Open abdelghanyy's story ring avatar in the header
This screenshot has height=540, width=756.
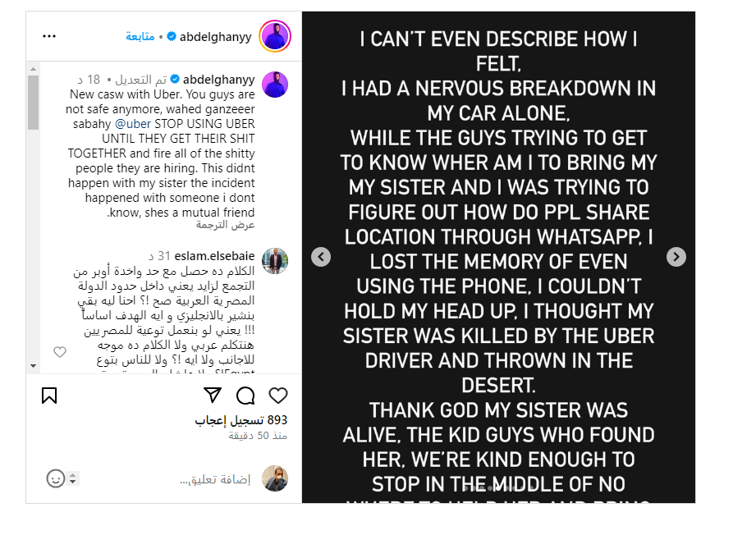275,36
